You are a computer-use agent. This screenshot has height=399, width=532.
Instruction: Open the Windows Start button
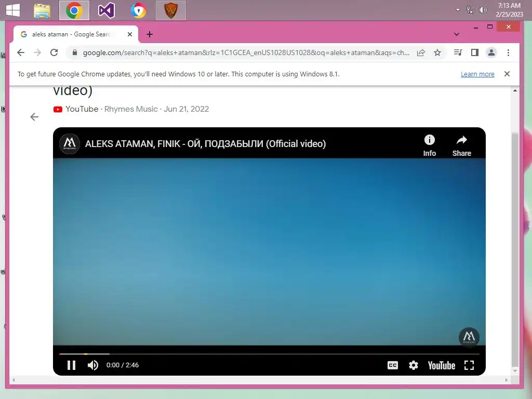tap(12, 10)
